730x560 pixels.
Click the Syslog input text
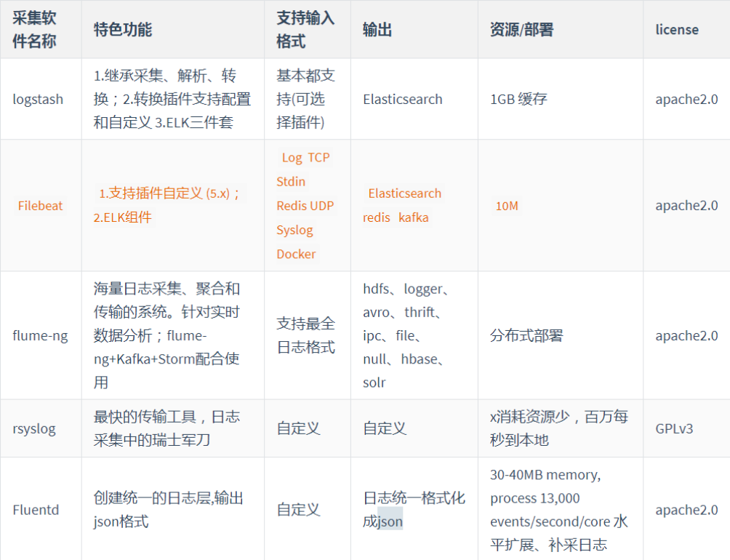point(294,230)
